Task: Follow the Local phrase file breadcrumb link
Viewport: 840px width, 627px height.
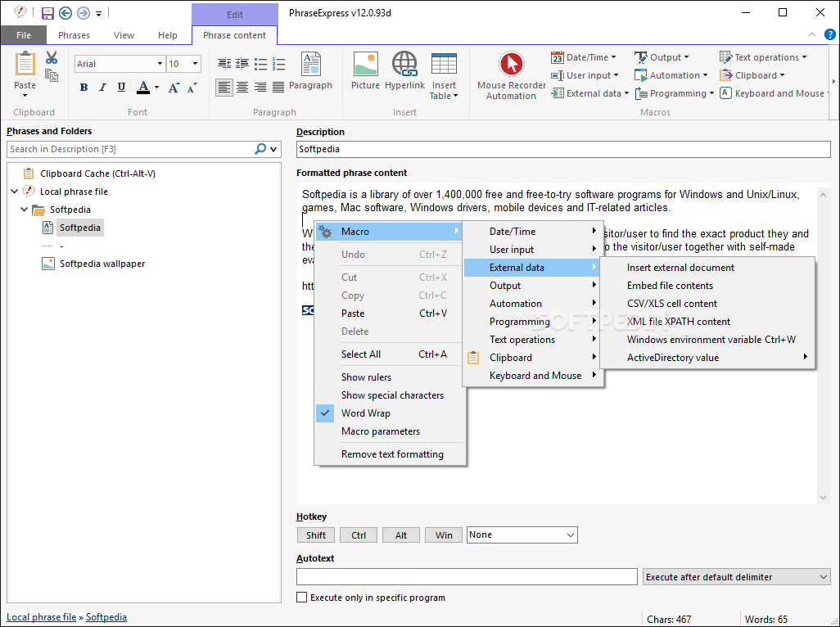Action: click(x=41, y=617)
